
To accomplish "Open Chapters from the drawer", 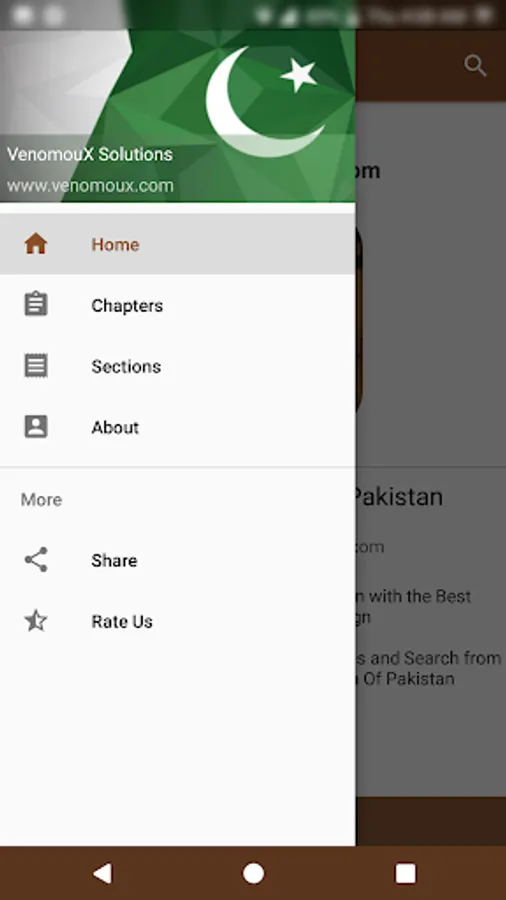I will 178,305.
